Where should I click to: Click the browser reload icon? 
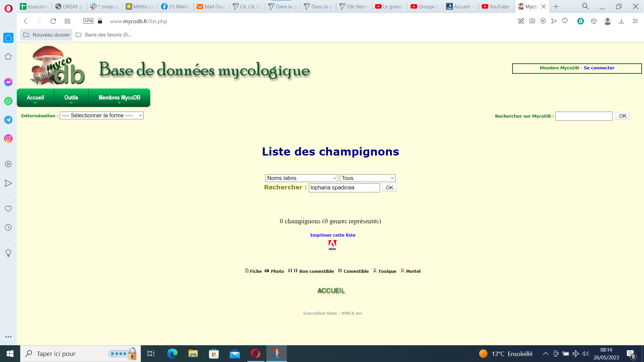click(x=53, y=21)
